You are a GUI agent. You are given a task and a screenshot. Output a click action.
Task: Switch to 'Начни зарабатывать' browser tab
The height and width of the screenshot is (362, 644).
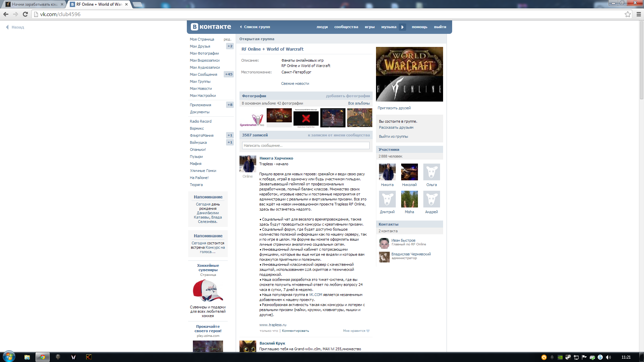(34, 4)
